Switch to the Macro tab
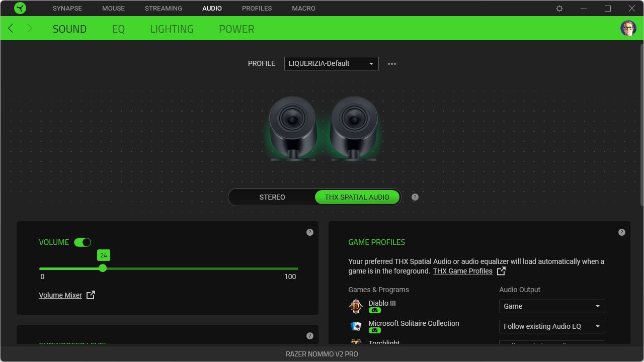Image resolution: width=644 pixels, height=362 pixels. click(303, 9)
